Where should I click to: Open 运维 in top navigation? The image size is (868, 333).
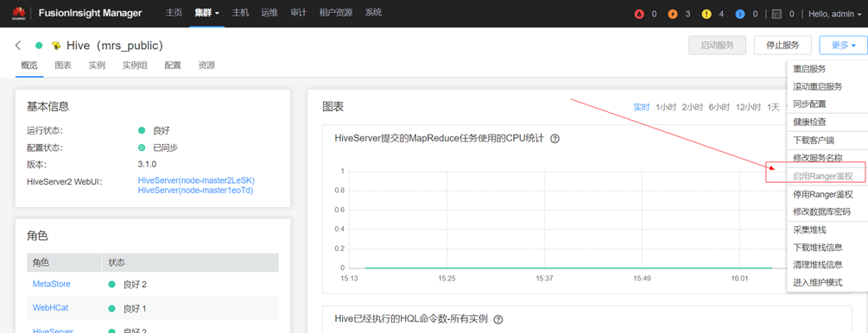point(269,13)
